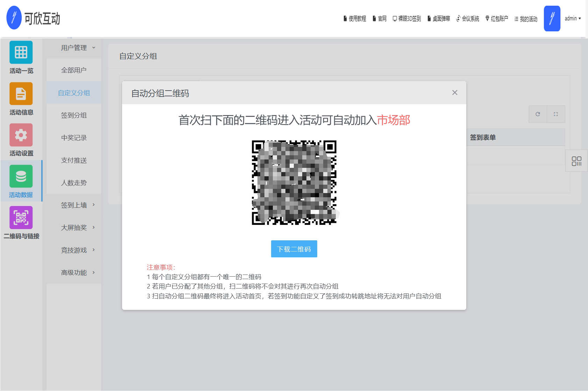Expand the 签到上墙 submenu

[74, 205]
